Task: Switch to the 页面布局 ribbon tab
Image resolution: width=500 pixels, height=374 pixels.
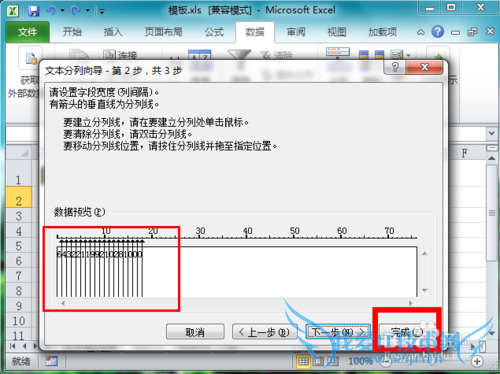Action: point(163,32)
